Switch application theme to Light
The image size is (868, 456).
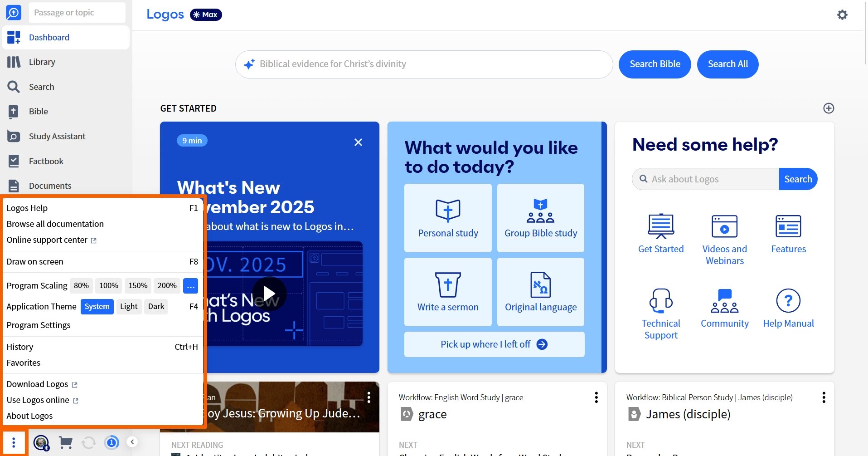click(x=129, y=307)
